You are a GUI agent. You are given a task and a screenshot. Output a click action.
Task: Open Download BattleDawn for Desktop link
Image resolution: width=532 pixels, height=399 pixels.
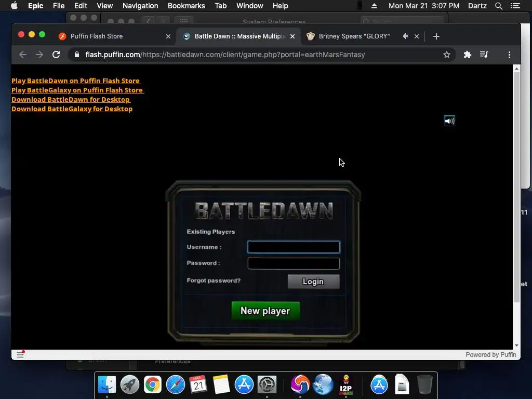click(71, 99)
